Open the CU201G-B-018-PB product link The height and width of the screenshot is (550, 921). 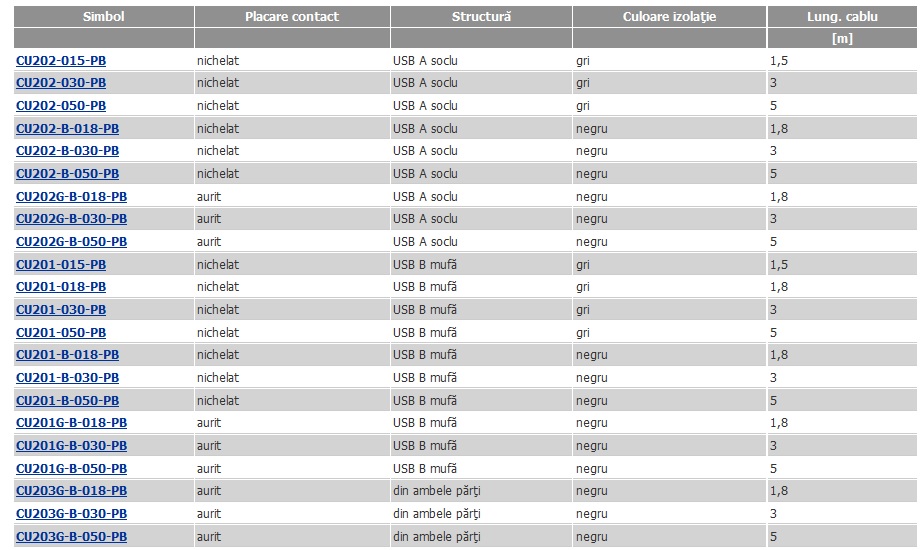[x=72, y=423]
